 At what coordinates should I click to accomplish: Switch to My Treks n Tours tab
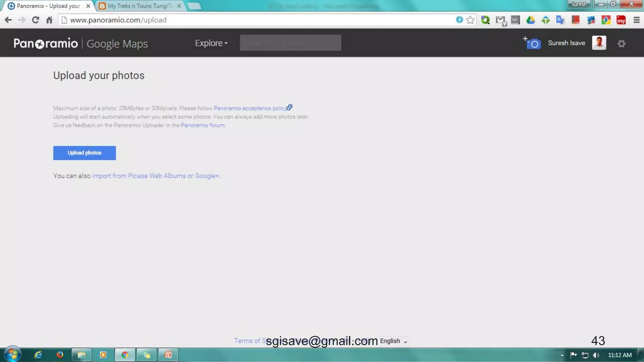pos(140,6)
